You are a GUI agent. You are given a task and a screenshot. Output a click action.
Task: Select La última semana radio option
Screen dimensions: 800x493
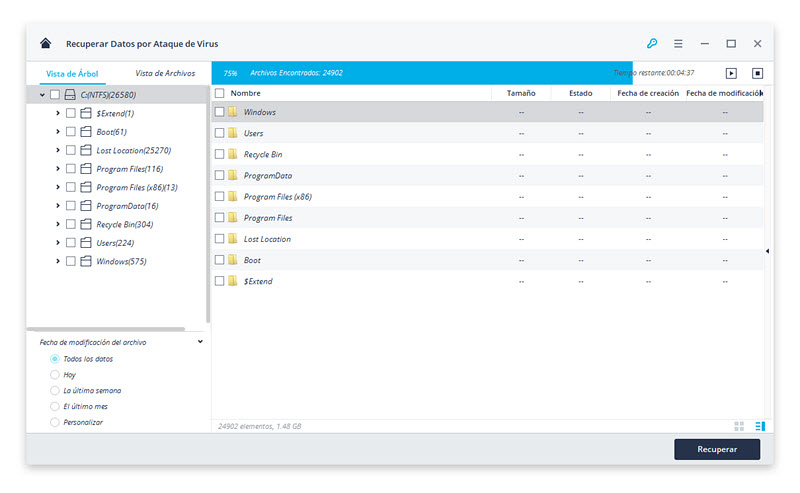[x=55, y=390]
